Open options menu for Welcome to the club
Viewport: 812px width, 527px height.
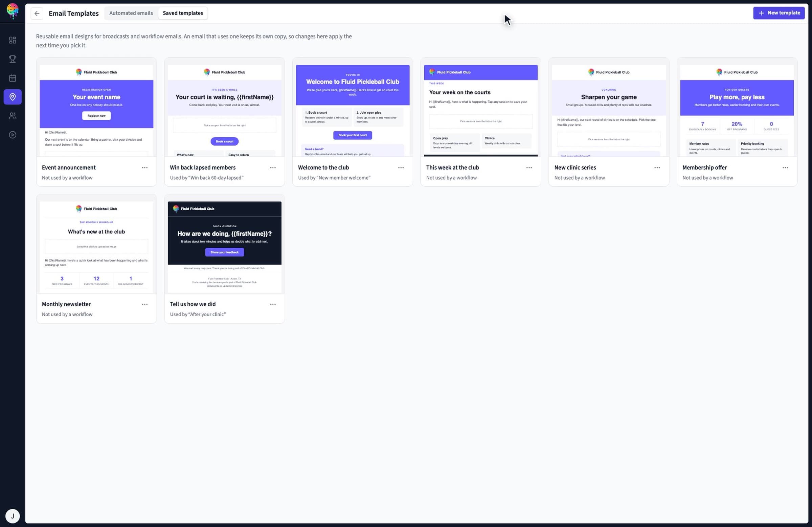pyautogui.click(x=401, y=167)
